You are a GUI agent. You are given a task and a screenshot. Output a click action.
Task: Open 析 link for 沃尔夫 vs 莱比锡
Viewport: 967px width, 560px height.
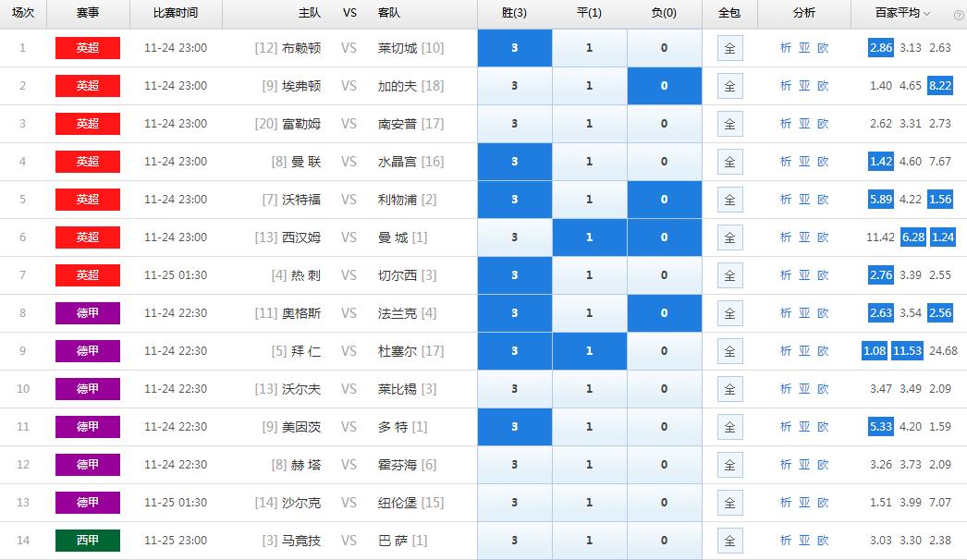786,389
